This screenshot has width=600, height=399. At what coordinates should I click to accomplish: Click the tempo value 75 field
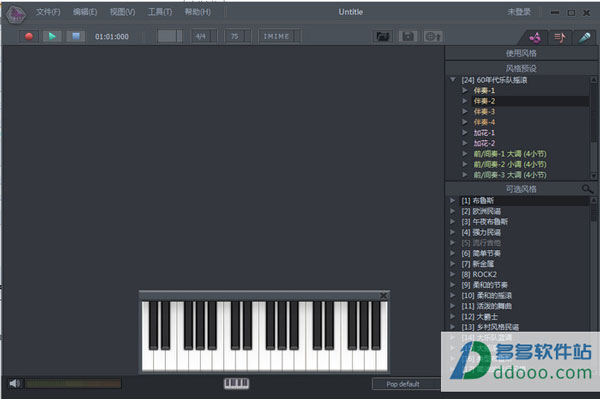[x=238, y=36]
